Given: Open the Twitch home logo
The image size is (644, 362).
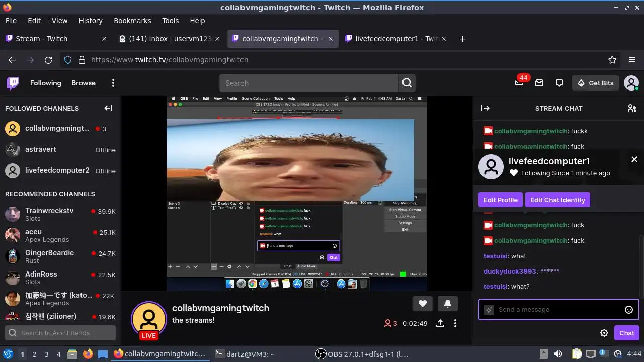Looking at the screenshot, I should 13,83.
